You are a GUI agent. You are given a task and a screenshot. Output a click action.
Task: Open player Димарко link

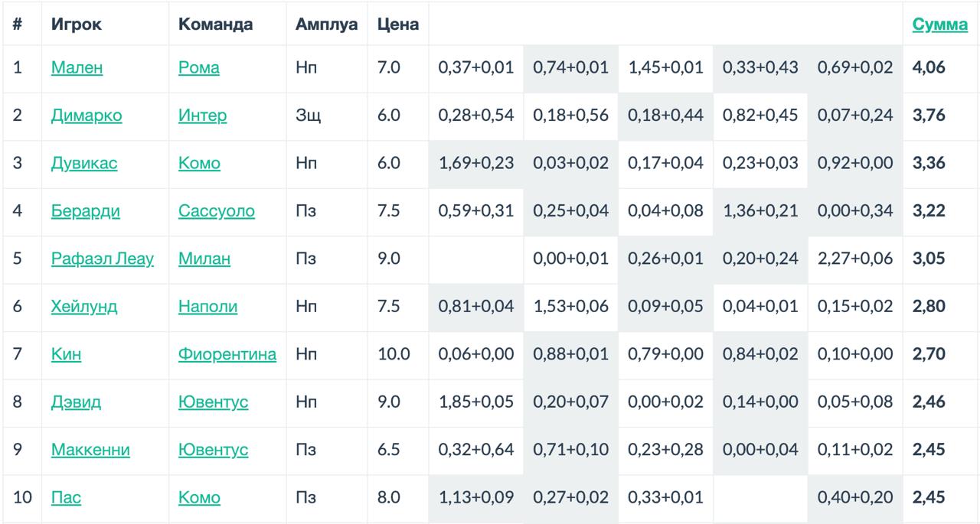[87, 116]
